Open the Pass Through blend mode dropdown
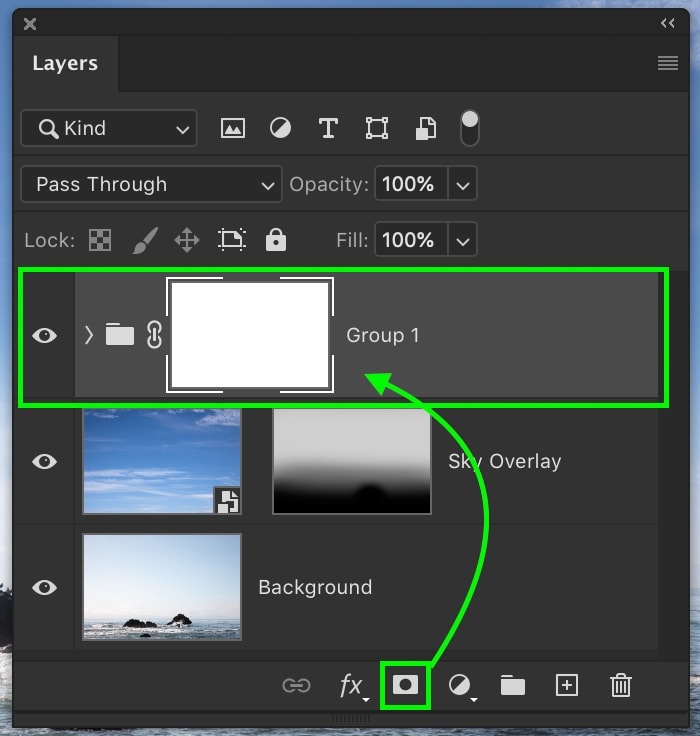 tap(151, 184)
